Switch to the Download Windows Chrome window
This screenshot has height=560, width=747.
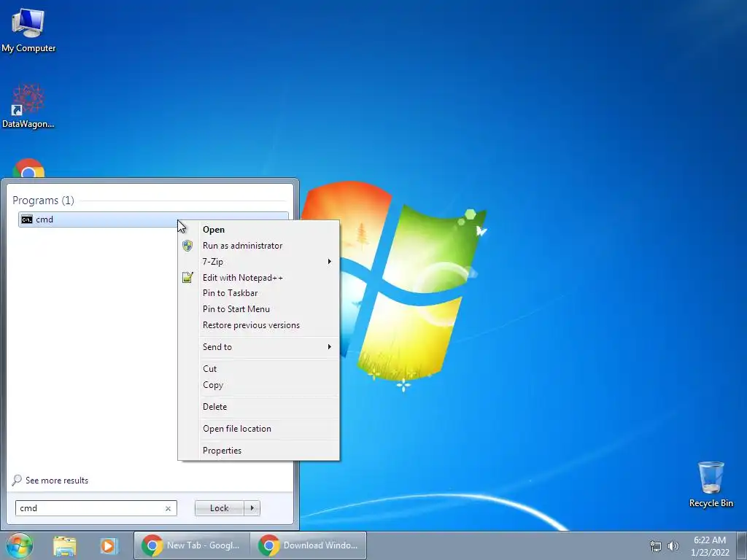point(309,545)
